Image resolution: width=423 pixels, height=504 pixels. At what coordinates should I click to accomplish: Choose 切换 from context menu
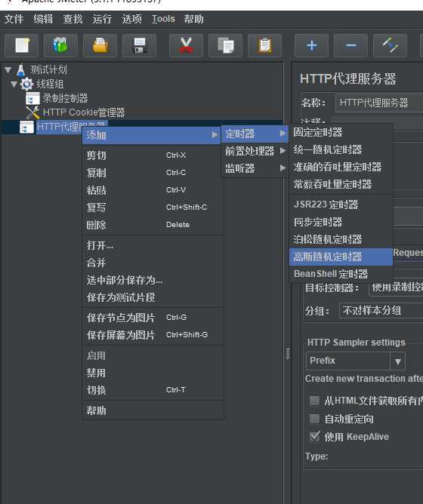click(x=153, y=390)
